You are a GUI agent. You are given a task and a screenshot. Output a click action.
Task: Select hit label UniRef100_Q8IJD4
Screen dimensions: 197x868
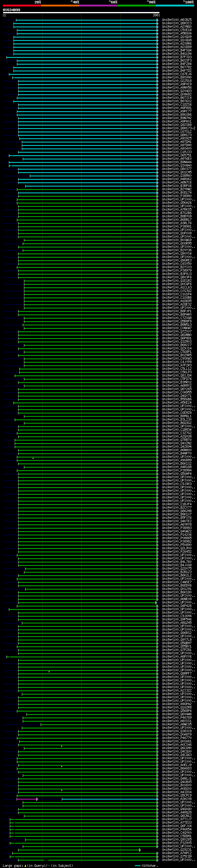click(176, 375)
